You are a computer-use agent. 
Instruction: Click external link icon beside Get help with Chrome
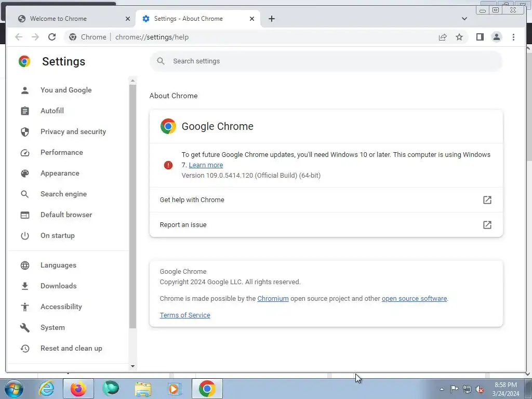coord(487,200)
